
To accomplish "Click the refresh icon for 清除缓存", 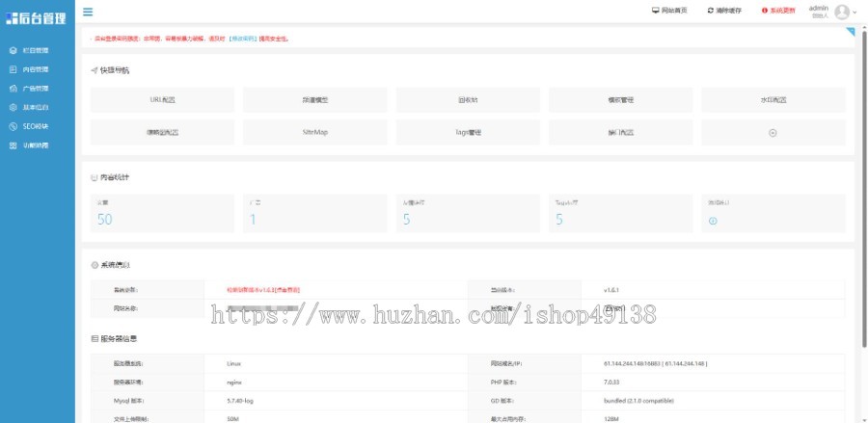I will (x=710, y=11).
